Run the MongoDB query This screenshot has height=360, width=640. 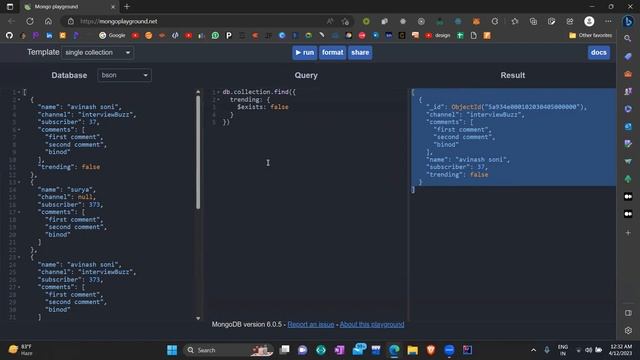tap(304, 53)
